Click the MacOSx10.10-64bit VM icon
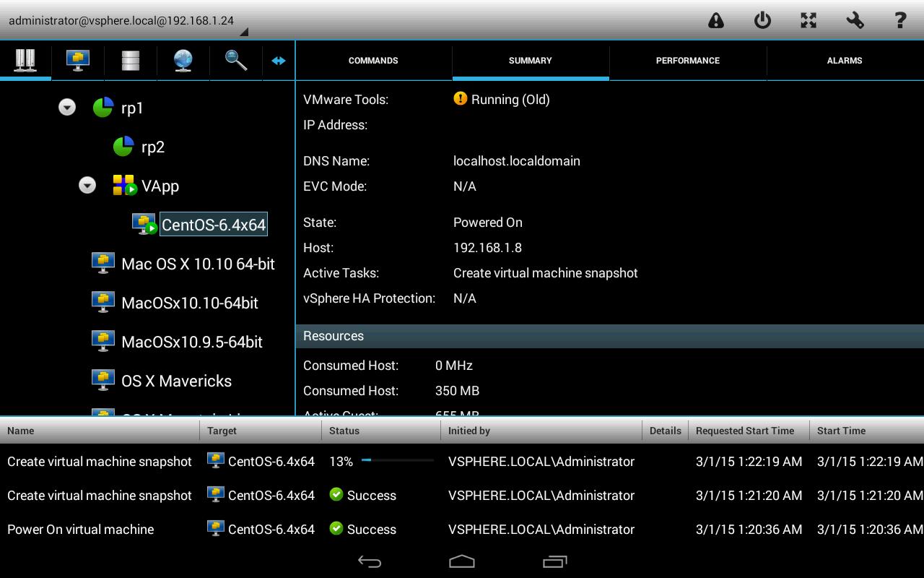 click(x=103, y=303)
